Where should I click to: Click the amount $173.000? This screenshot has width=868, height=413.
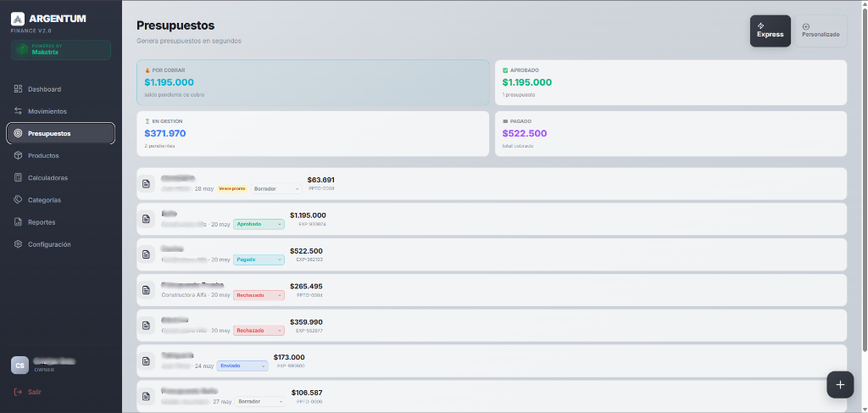pyautogui.click(x=289, y=357)
